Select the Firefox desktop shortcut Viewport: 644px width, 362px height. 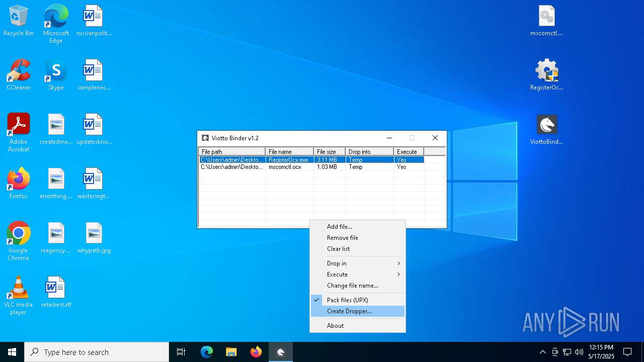19,184
